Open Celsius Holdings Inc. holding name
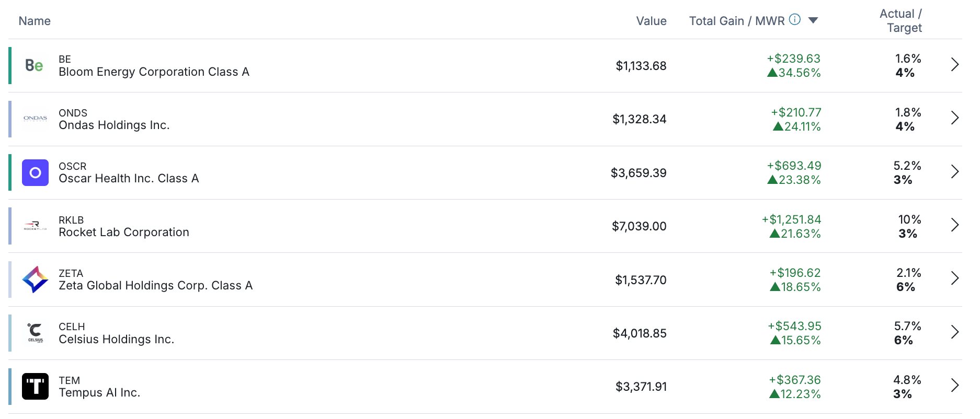 tap(116, 340)
